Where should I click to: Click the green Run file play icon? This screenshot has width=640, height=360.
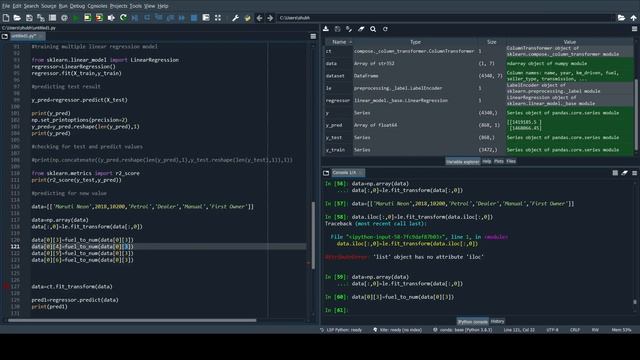tap(76, 18)
